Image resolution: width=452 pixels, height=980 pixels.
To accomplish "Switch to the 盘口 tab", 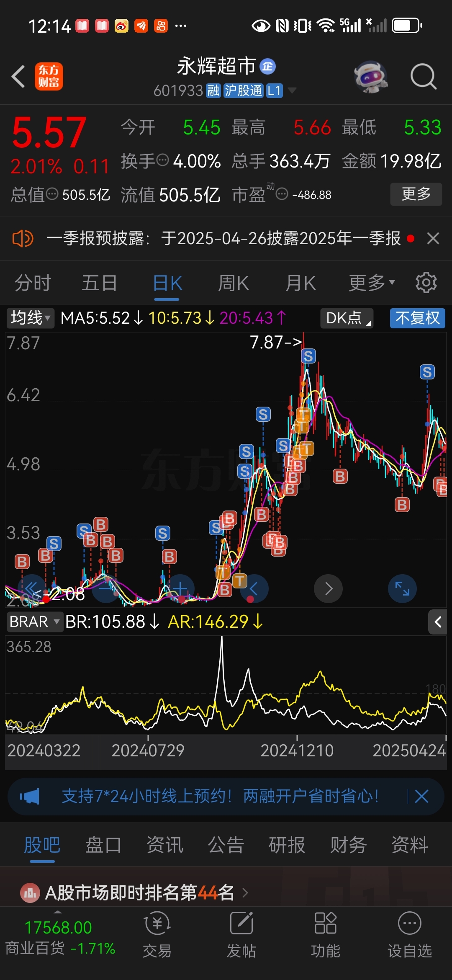I will (103, 845).
